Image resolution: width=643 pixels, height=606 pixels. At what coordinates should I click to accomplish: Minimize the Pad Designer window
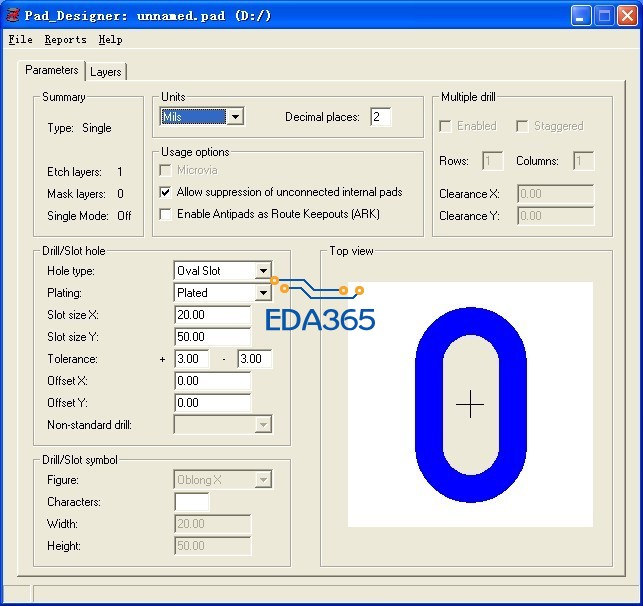click(x=581, y=16)
